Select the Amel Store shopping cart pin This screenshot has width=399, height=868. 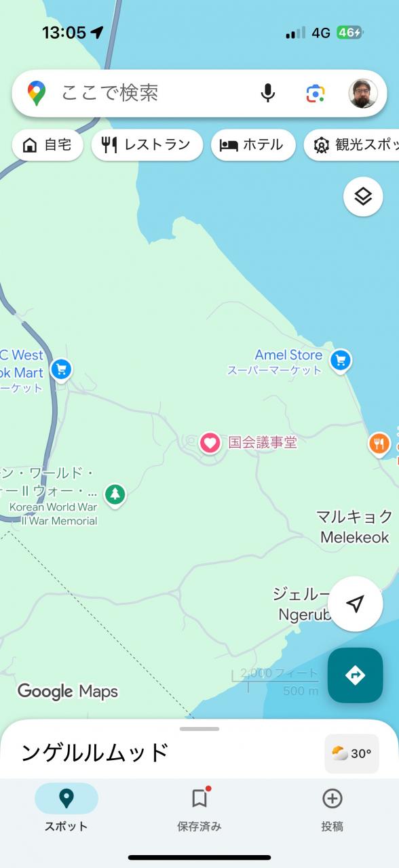340,361
